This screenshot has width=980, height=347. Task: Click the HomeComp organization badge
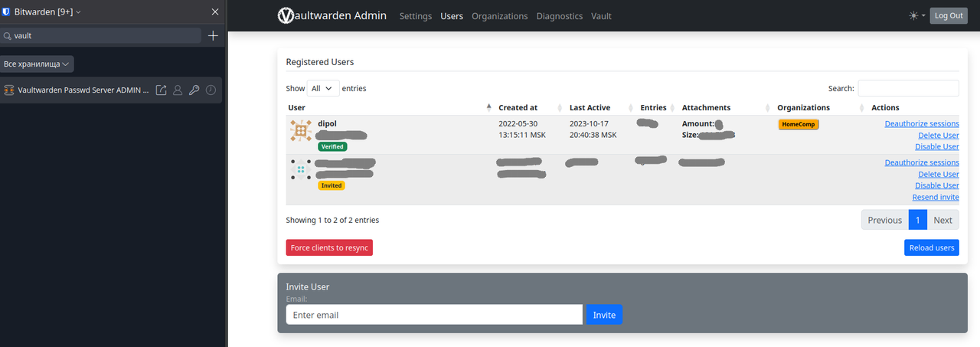(x=799, y=124)
